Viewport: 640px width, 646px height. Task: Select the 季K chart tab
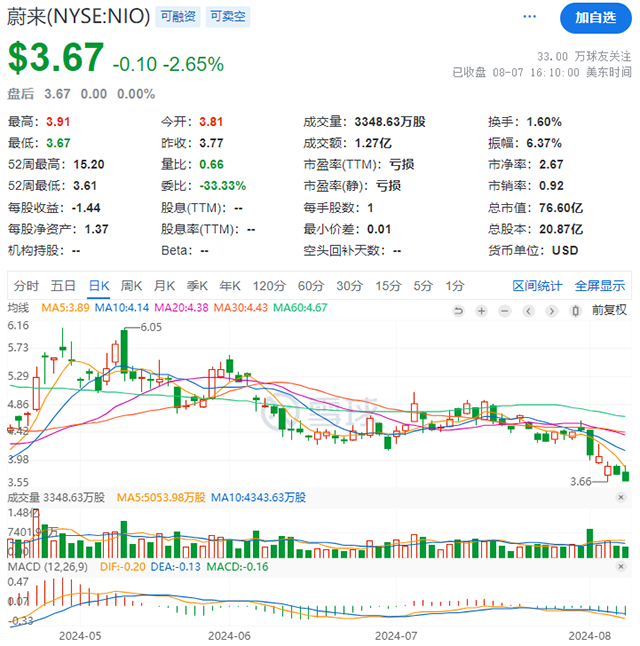click(197, 286)
